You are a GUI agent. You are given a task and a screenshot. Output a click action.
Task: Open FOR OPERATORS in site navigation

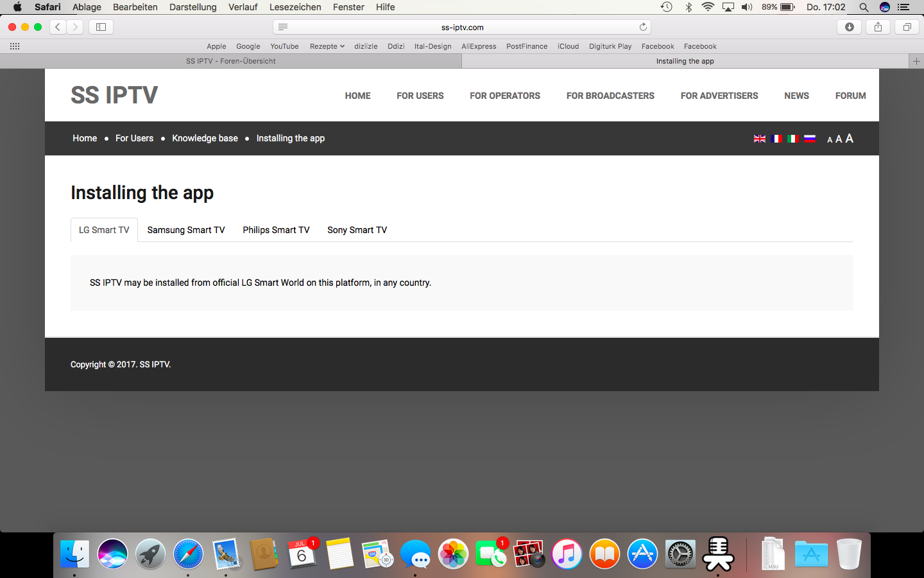tap(505, 96)
